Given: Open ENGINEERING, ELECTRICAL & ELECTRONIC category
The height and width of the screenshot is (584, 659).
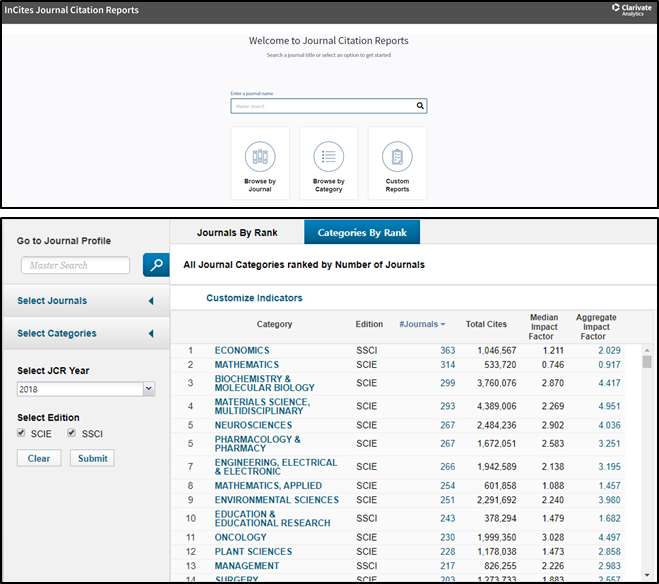Looking at the screenshot, I should coord(276,467).
